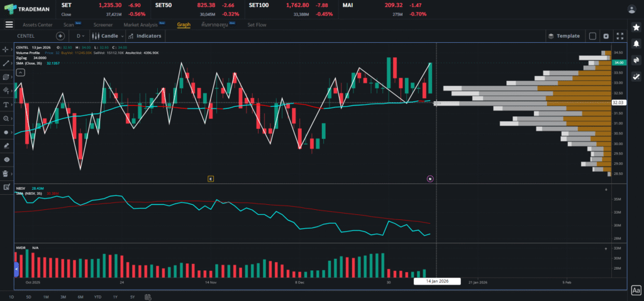Open the alerts bell icon

(x=636, y=43)
